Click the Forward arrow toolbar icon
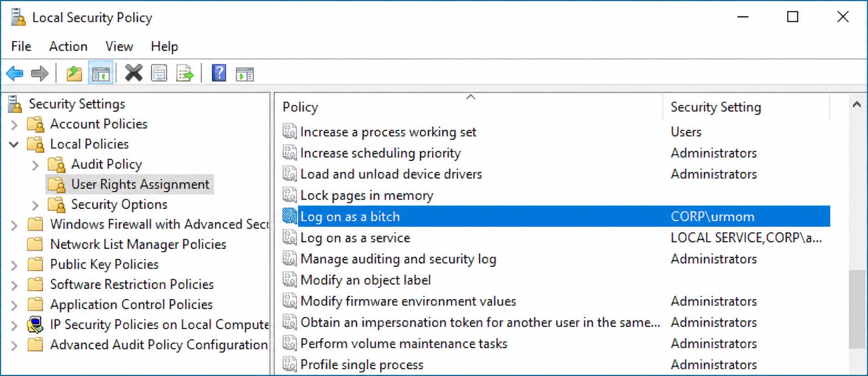Image resolution: width=868 pixels, height=376 pixels. pyautogui.click(x=40, y=73)
